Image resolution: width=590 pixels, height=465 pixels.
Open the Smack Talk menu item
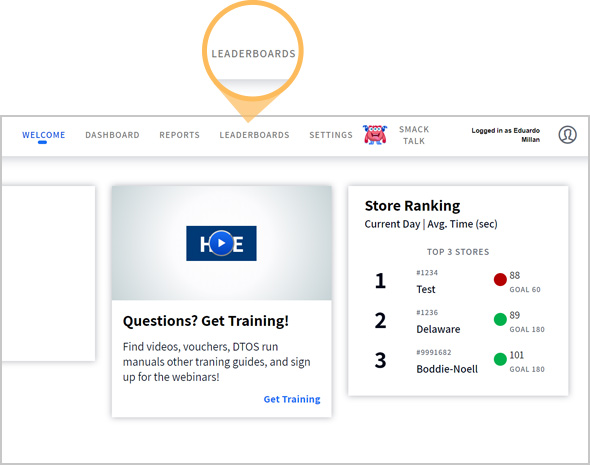414,135
